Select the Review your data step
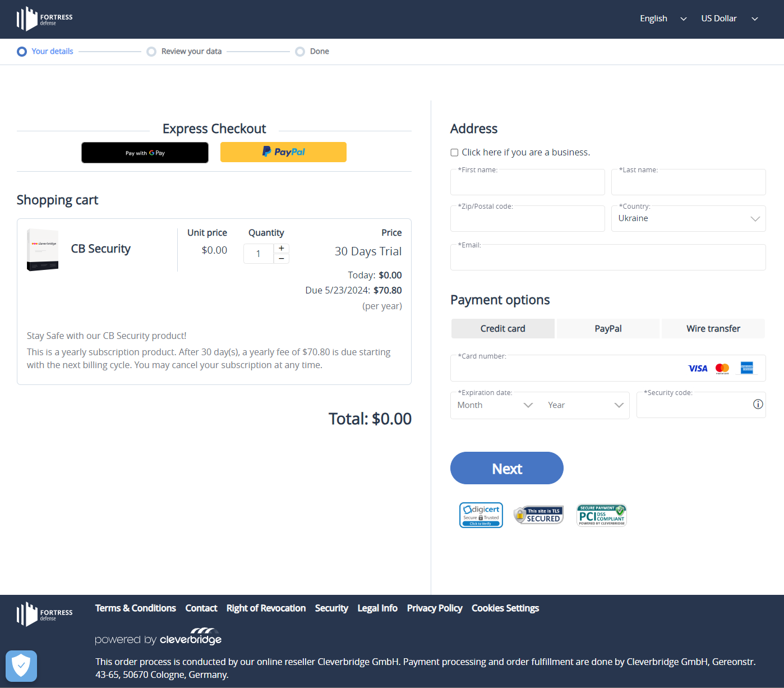 185,52
